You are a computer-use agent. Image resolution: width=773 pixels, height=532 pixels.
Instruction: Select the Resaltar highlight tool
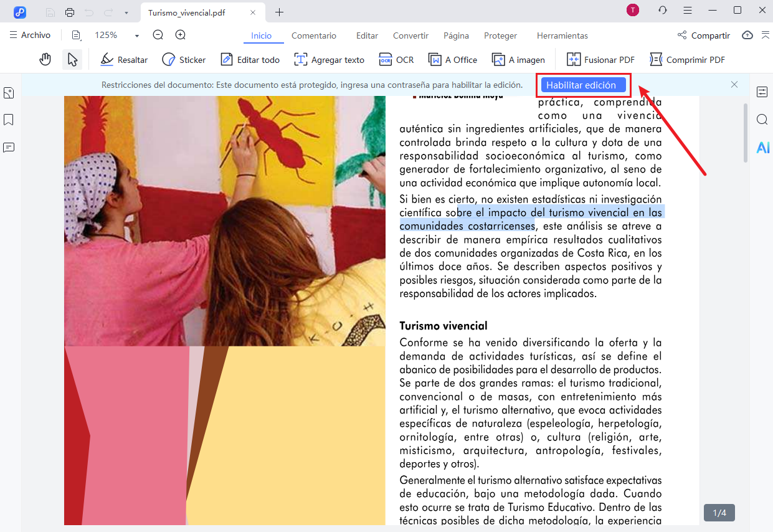(x=124, y=59)
